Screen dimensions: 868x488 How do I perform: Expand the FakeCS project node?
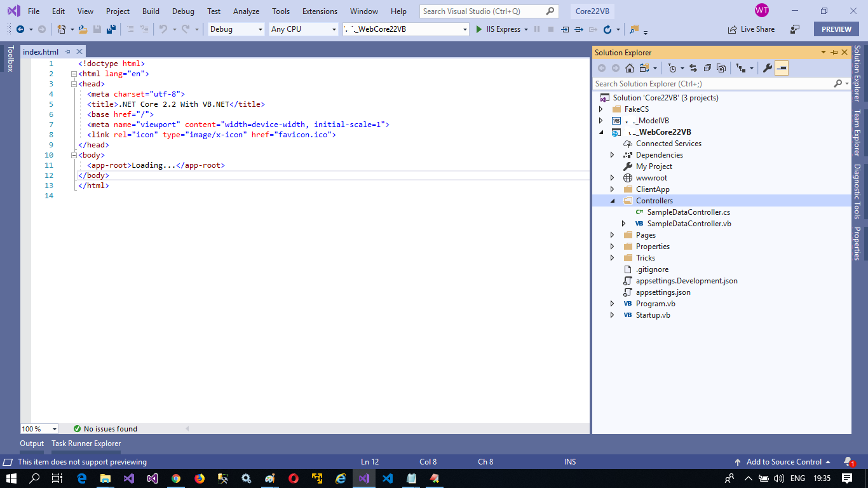601,109
